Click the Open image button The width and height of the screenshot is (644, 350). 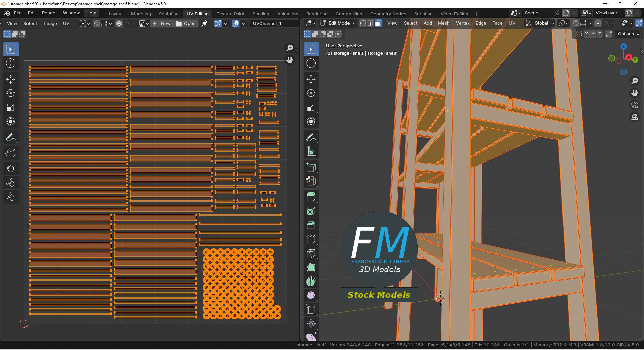point(186,24)
